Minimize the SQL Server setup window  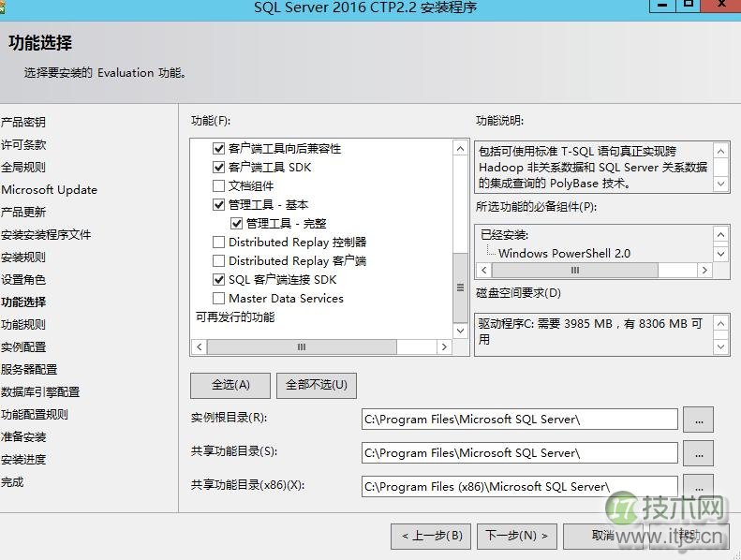pos(662,5)
